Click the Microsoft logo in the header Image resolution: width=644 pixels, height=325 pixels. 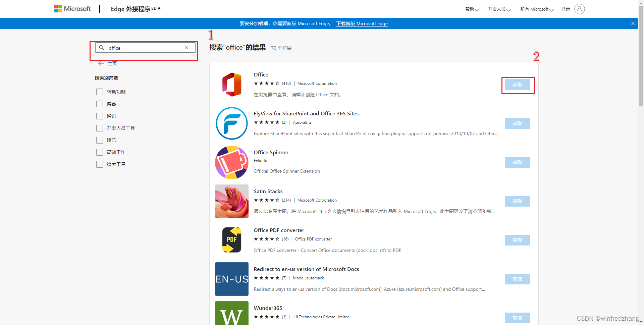72,9
